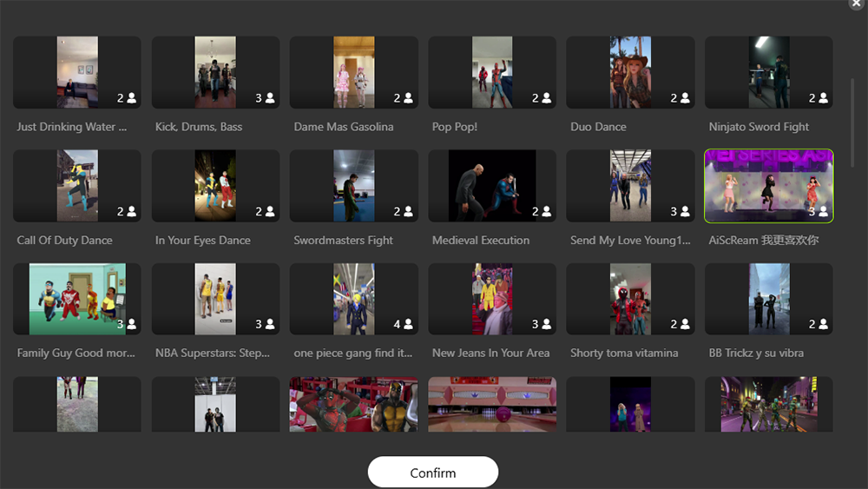Image resolution: width=868 pixels, height=489 pixels.
Task: Click the 'In Your Eyes Dance' title
Action: 202,241
